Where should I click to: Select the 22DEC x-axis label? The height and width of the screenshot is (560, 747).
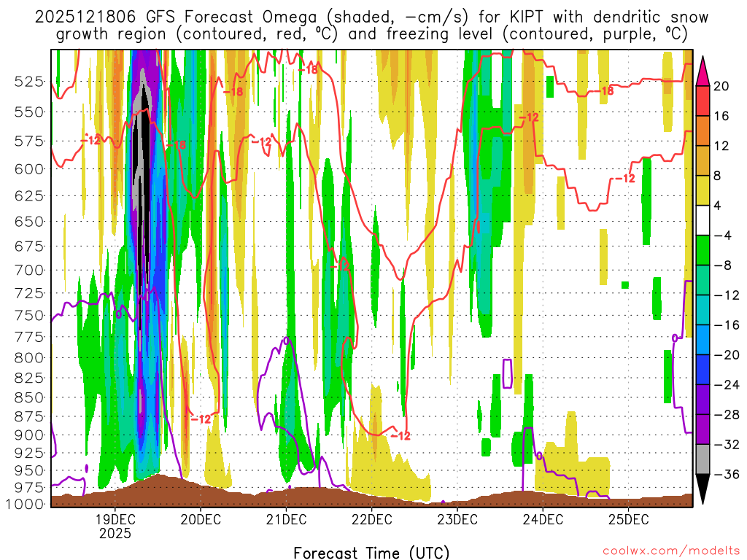pyautogui.click(x=371, y=519)
